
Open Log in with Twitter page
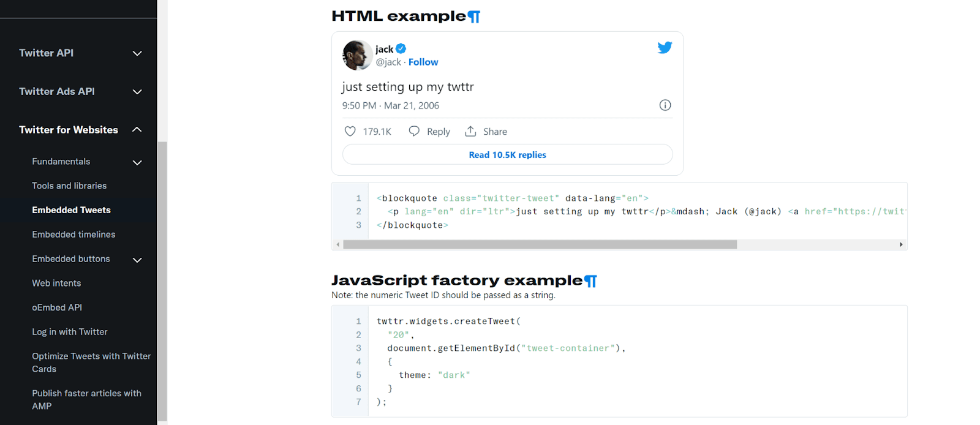(x=70, y=332)
